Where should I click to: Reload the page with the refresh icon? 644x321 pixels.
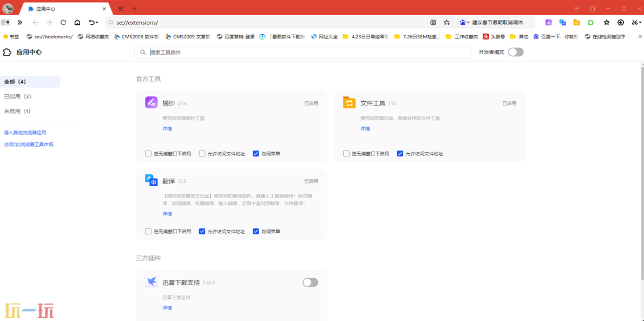coord(63,23)
